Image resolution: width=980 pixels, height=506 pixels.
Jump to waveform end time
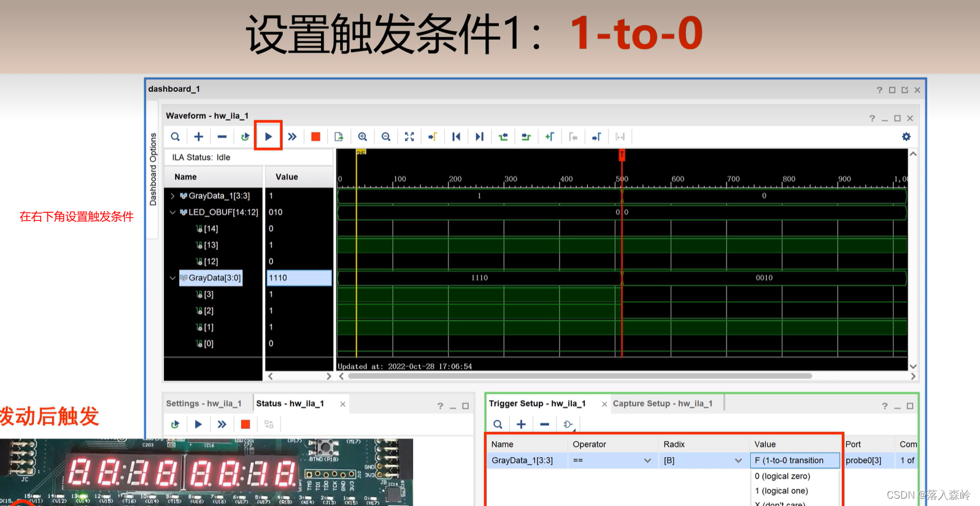pos(479,137)
